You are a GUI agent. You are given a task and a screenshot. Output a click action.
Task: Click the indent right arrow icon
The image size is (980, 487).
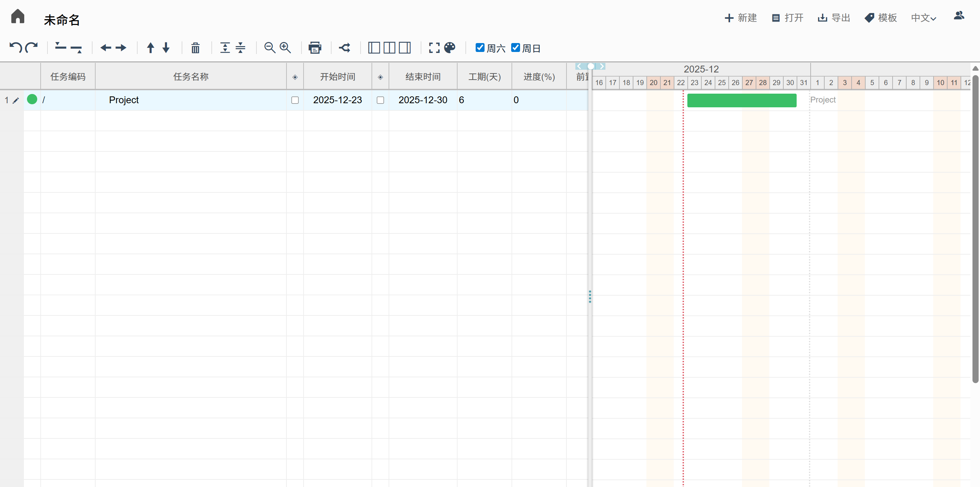(x=121, y=48)
